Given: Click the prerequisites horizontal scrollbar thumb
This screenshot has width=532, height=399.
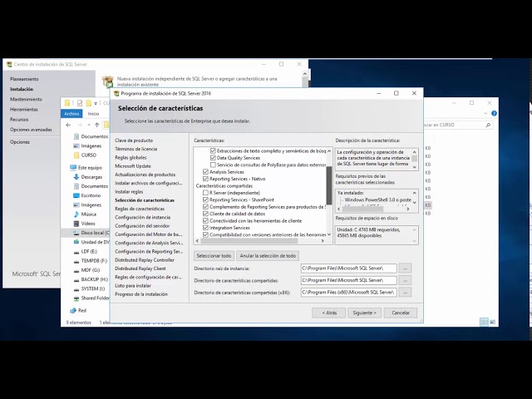Looking at the screenshot, I should [362, 209].
